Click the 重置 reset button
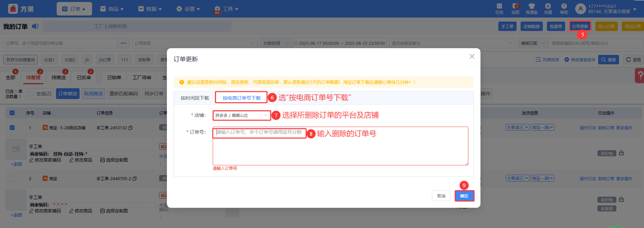 click(633, 60)
